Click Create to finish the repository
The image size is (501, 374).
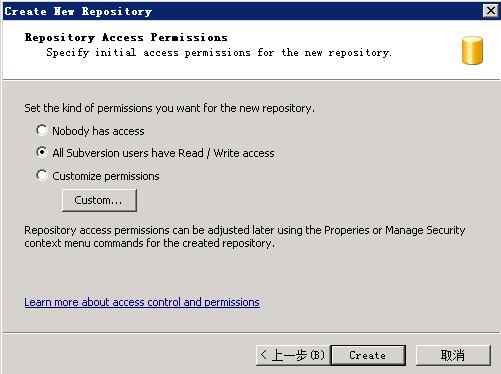click(368, 355)
